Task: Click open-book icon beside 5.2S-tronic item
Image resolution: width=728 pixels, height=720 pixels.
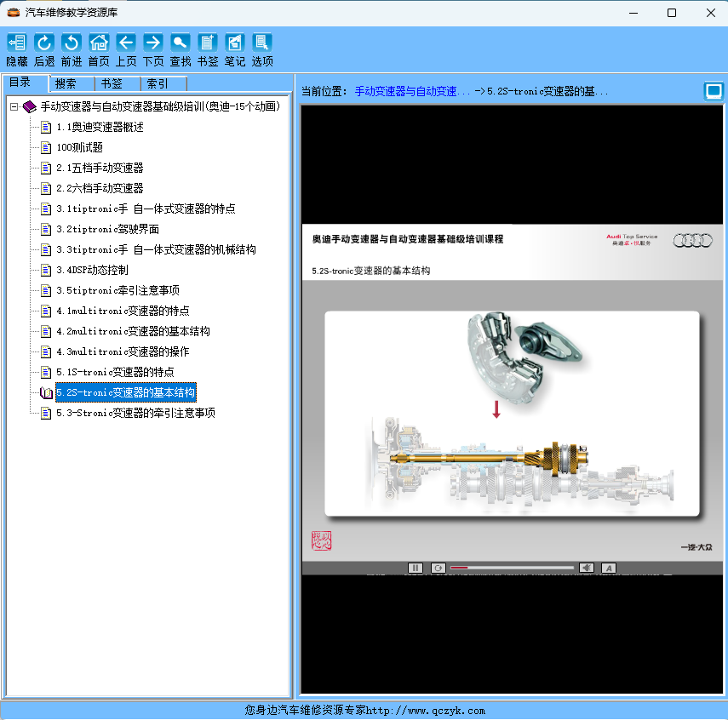Action: click(x=47, y=392)
